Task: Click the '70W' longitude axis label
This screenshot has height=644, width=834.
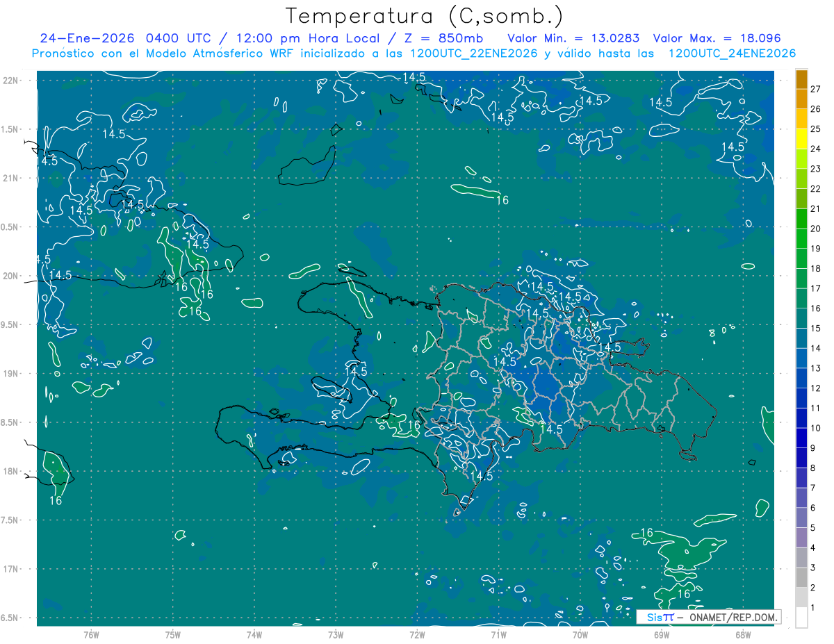Action: tap(580, 635)
